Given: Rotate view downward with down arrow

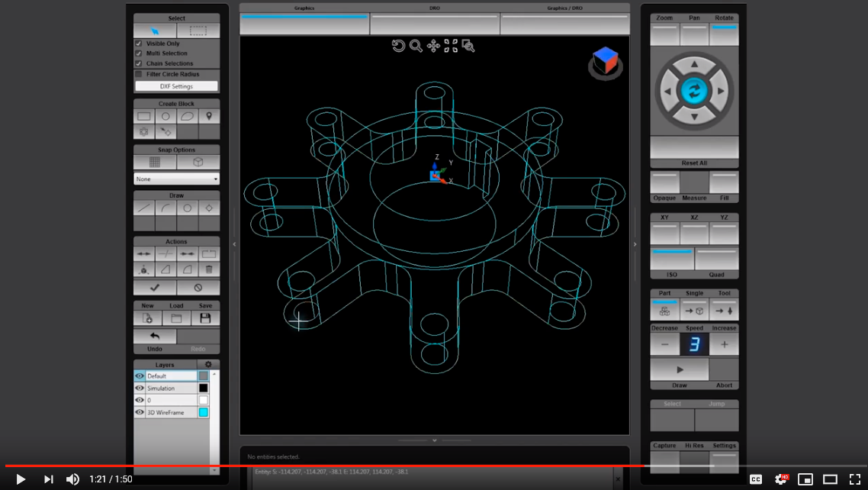Looking at the screenshot, I should coord(694,118).
